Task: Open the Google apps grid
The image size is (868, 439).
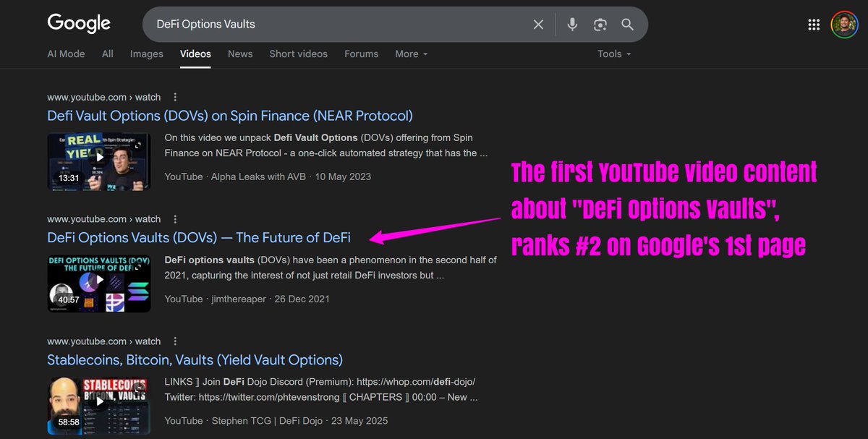Action: pos(814,24)
